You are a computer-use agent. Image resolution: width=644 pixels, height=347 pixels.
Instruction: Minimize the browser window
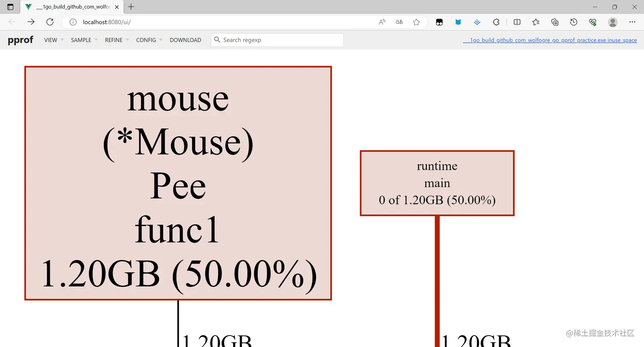(595, 7)
